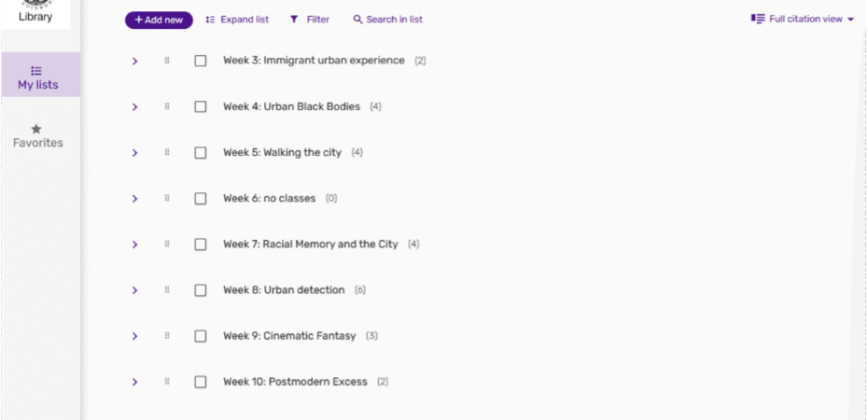Expand the Week 5: Walking the city section

click(134, 153)
